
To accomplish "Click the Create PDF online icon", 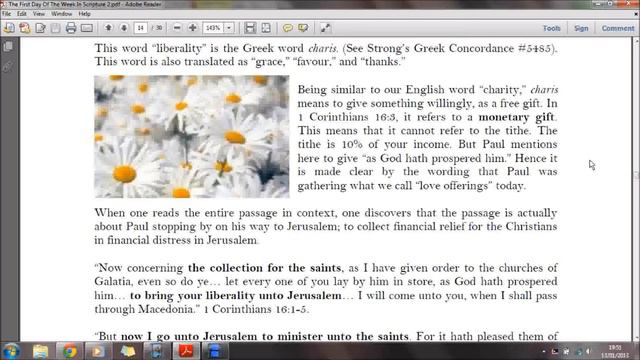I will tap(24, 28).
